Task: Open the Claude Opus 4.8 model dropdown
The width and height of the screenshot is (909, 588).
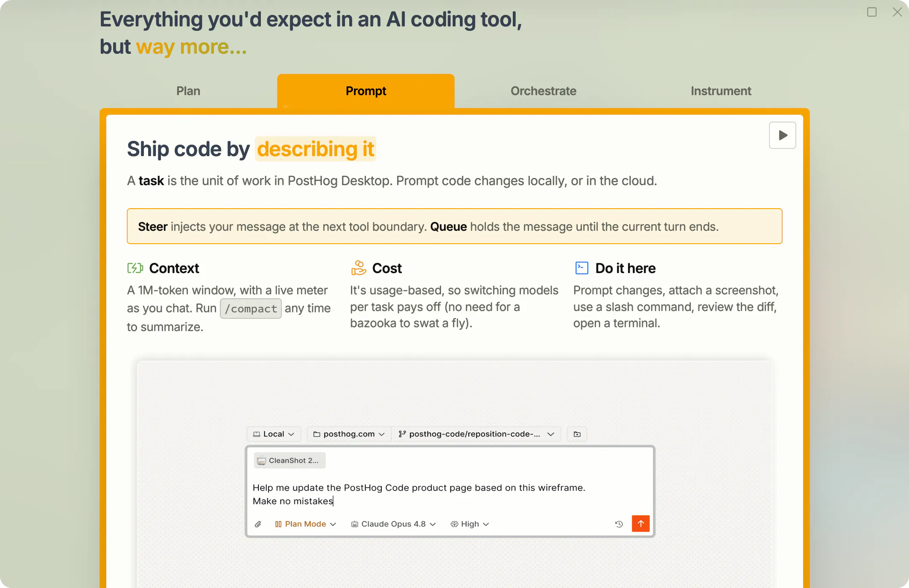Action: click(x=393, y=524)
